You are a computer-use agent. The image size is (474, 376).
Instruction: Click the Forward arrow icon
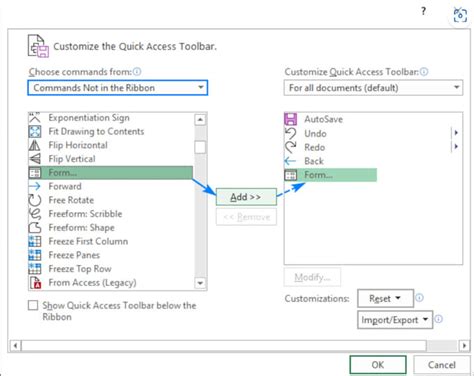pyautogui.click(x=35, y=186)
